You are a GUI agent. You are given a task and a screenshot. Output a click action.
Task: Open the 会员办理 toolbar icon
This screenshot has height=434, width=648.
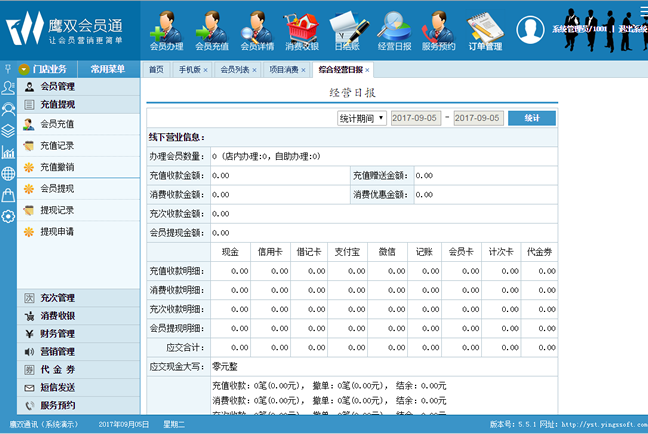coord(166,30)
